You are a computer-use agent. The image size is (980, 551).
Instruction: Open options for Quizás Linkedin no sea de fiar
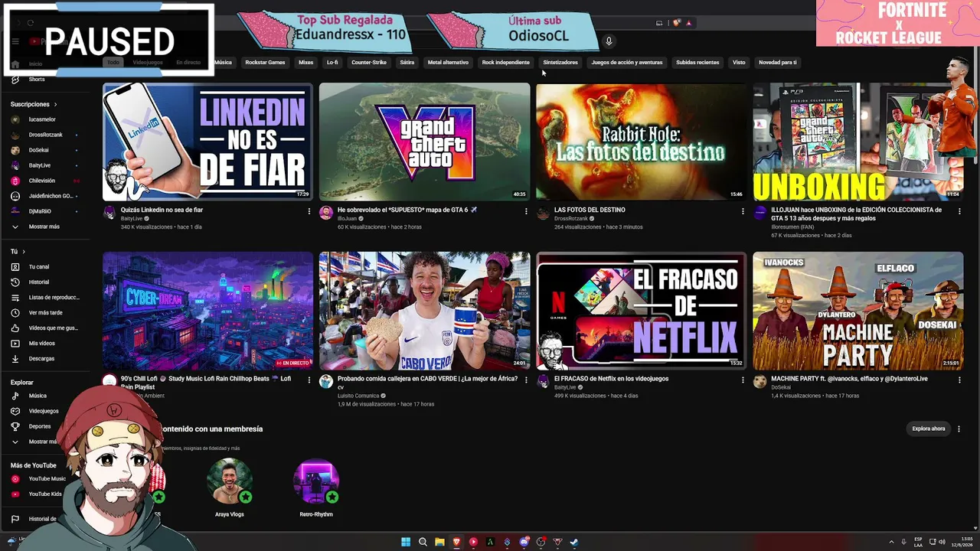pos(309,211)
